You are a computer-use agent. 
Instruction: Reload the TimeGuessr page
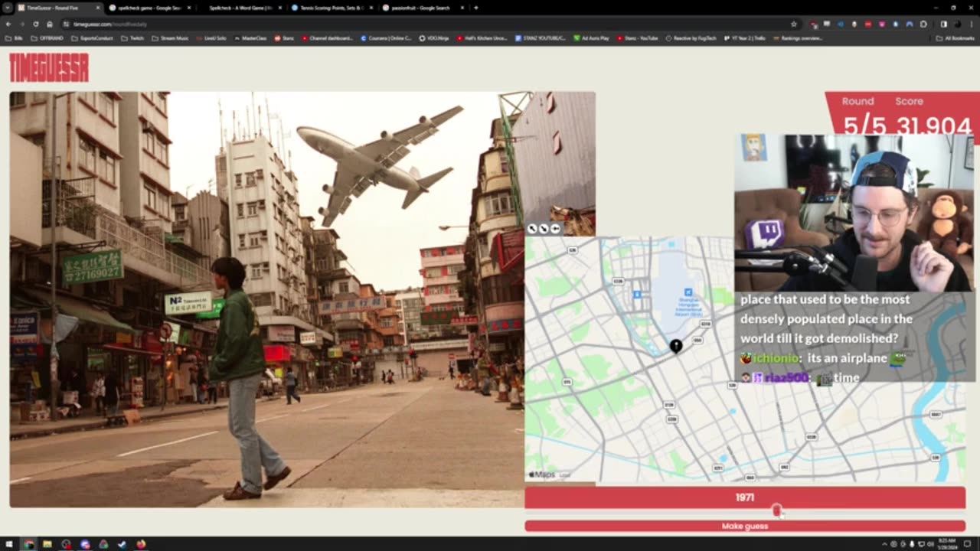[35, 24]
